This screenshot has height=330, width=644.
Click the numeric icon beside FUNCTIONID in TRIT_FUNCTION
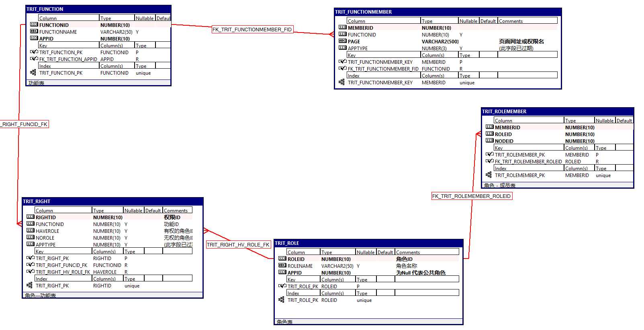pyautogui.click(x=34, y=24)
